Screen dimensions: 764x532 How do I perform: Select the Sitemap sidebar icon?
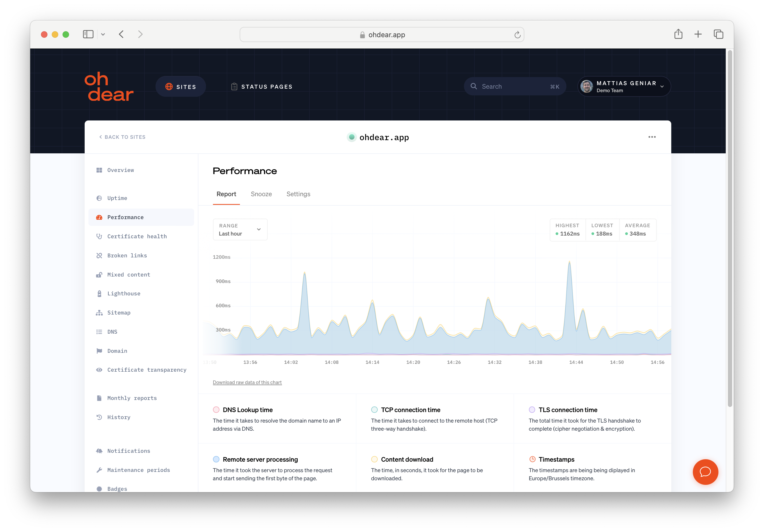click(99, 312)
